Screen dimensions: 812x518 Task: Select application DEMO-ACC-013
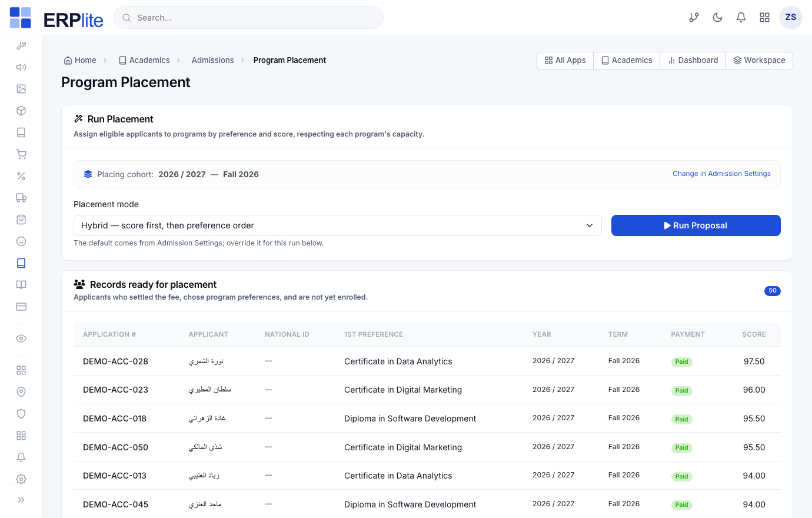point(115,476)
